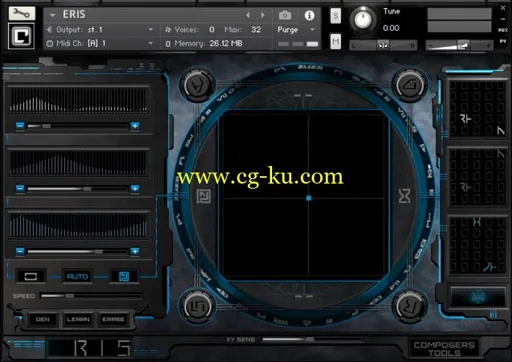This screenshot has width=512, height=362.
Task: Click the purge status indicator bars
Action: coord(298,44)
